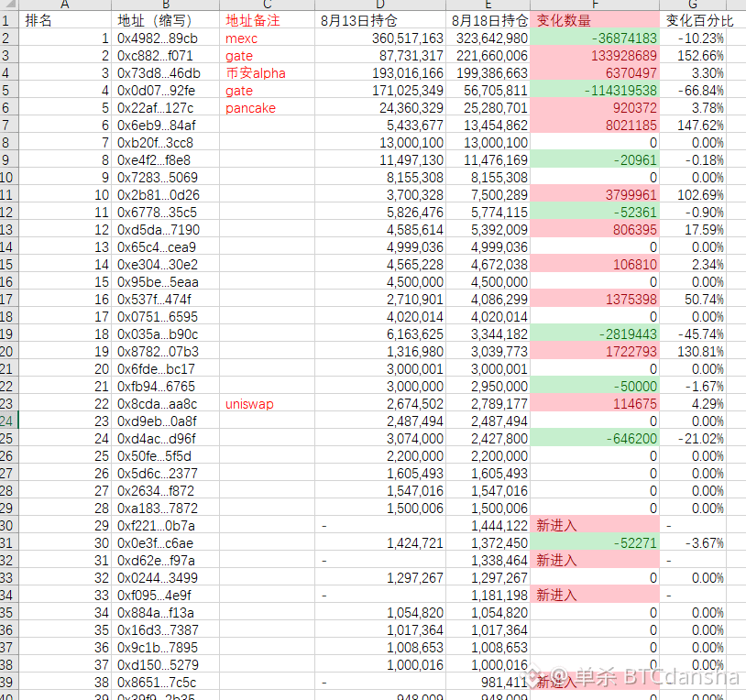This screenshot has width=746, height=700.
Task: Select cell with value 5,392,009
Action: click(488, 230)
